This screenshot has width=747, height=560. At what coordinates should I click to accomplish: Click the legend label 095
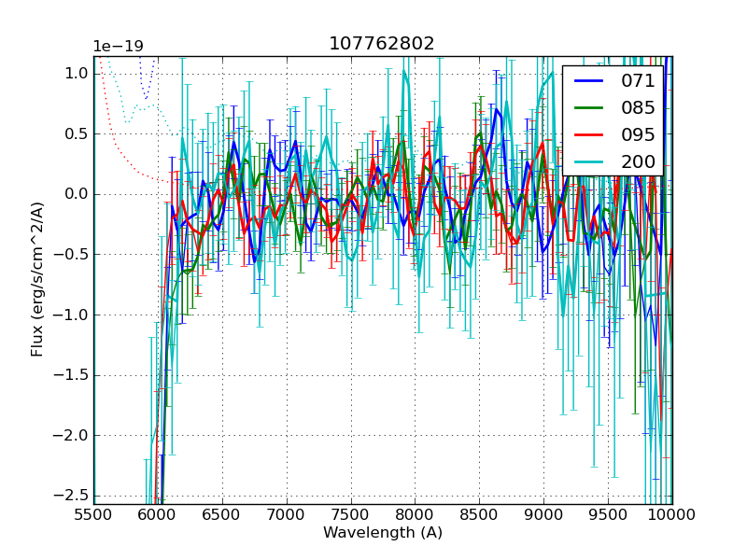coord(638,135)
